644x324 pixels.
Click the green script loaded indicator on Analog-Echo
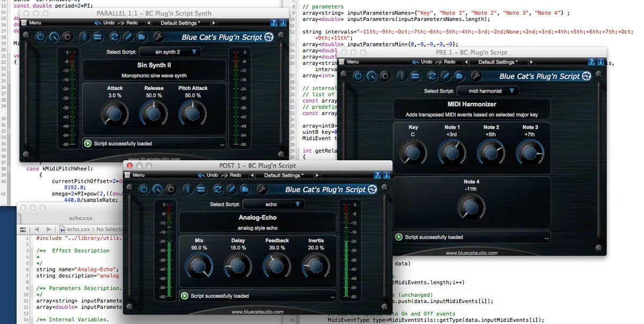185,296
